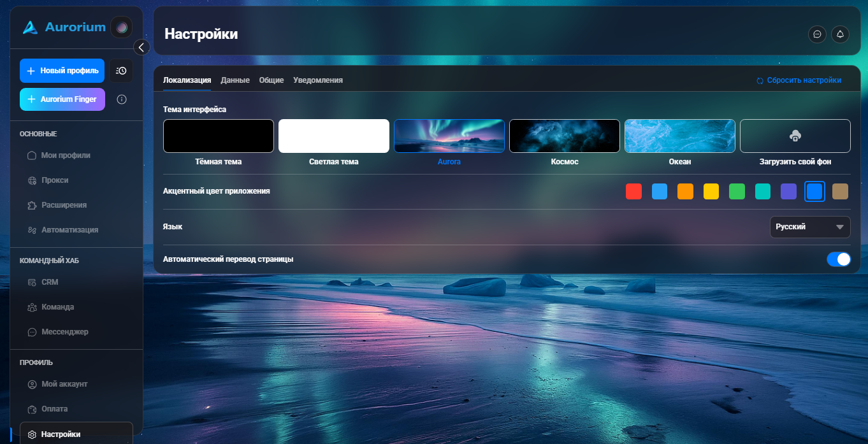The height and width of the screenshot is (444, 868).
Task: Pick the green accent color swatch
Action: pos(737,191)
